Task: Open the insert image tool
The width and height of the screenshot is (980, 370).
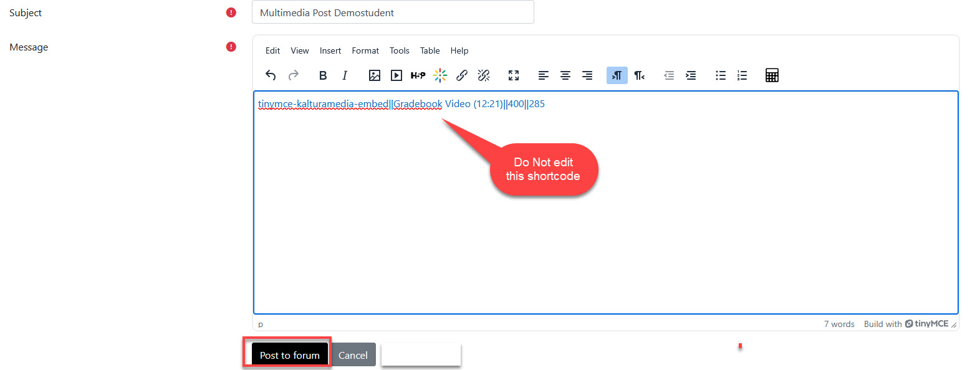Action: [x=375, y=75]
